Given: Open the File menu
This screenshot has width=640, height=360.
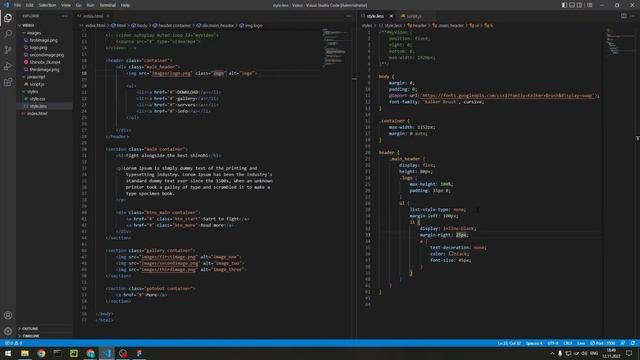Looking at the screenshot, I should 18,5.
